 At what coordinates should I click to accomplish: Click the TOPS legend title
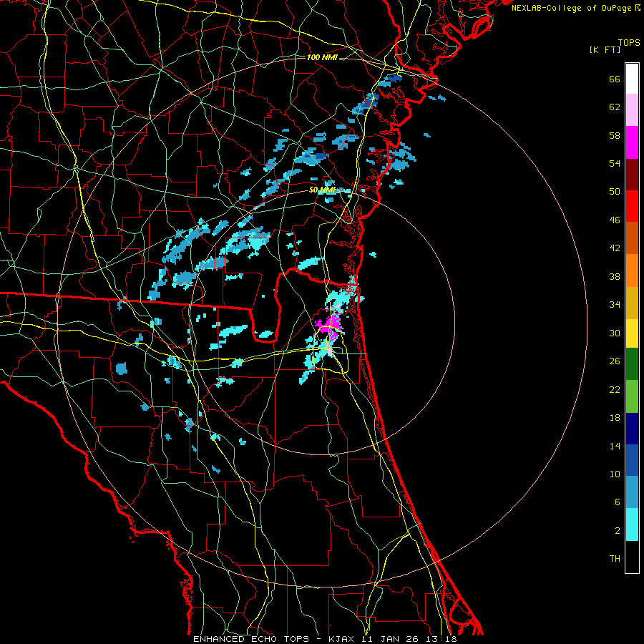(x=629, y=43)
